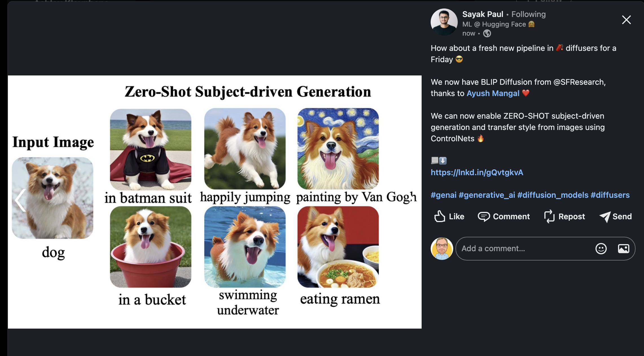Viewport: 644px width, 356px height.
Task: Click the globe visibility icon
Action: 487,34
